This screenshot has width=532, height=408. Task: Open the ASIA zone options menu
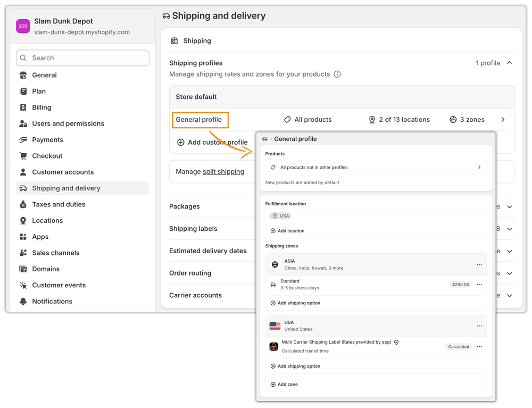[479, 265]
